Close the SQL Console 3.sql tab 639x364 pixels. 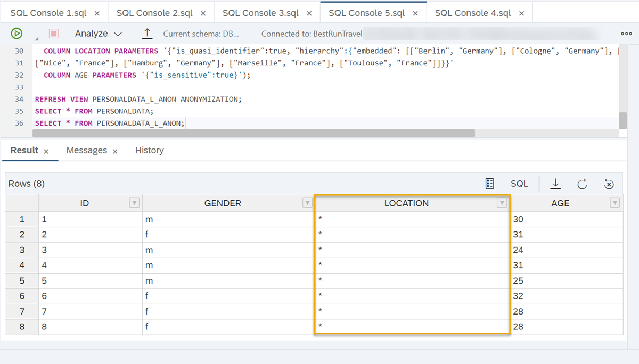309,13
